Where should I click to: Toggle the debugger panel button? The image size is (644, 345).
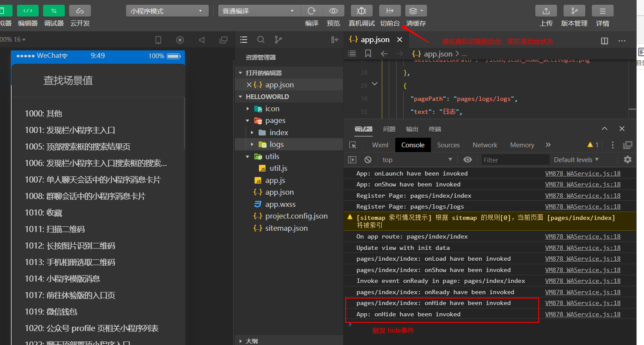click(54, 11)
